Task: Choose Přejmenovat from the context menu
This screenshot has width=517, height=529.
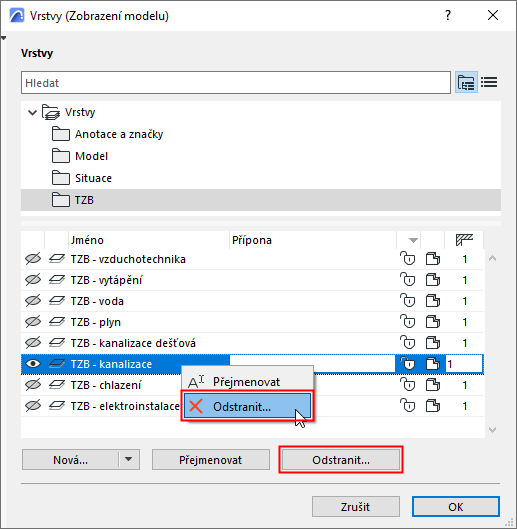Action: [247, 382]
